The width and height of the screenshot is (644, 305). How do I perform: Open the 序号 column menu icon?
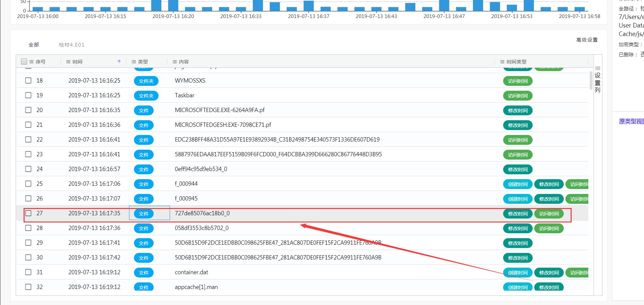click(x=31, y=62)
